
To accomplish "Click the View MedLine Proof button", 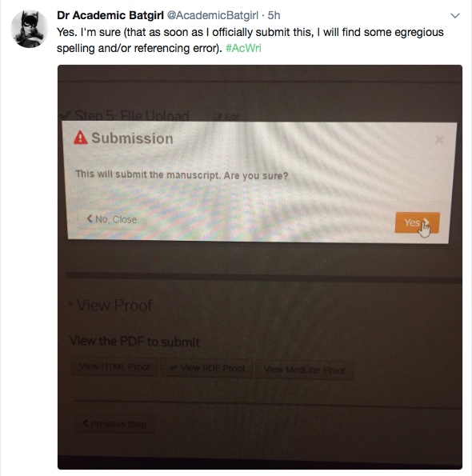I will 305,370.
